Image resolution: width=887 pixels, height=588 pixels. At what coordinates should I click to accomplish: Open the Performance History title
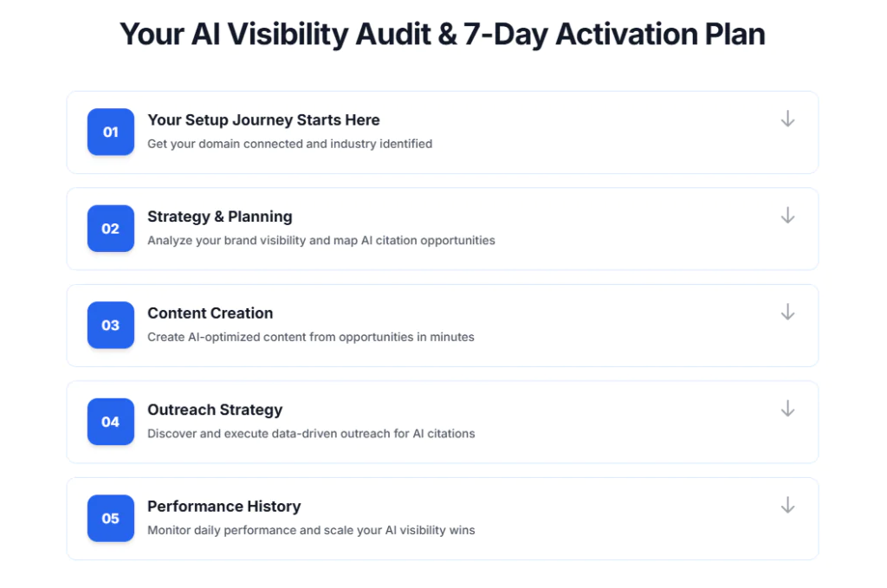click(224, 507)
